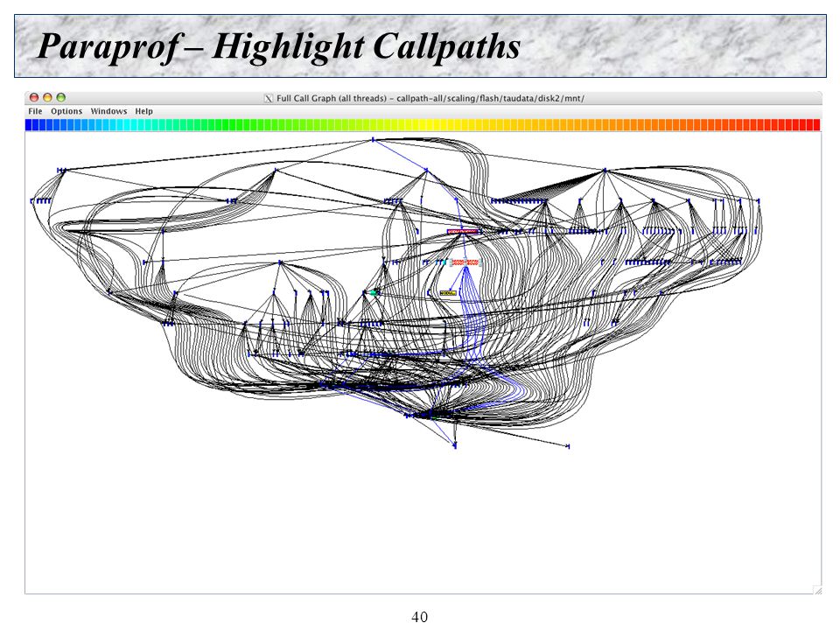
Task: Open the Help menu
Action: pos(143,111)
